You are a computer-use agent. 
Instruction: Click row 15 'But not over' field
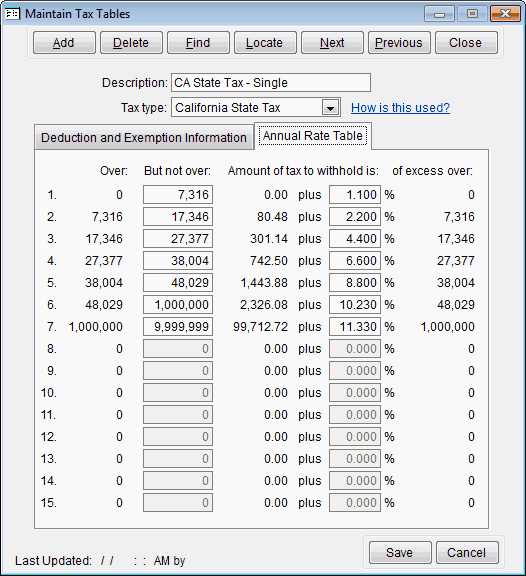(178, 503)
